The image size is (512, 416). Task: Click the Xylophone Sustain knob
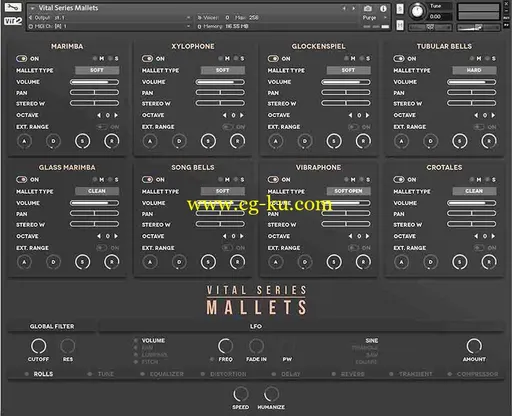pos(208,141)
